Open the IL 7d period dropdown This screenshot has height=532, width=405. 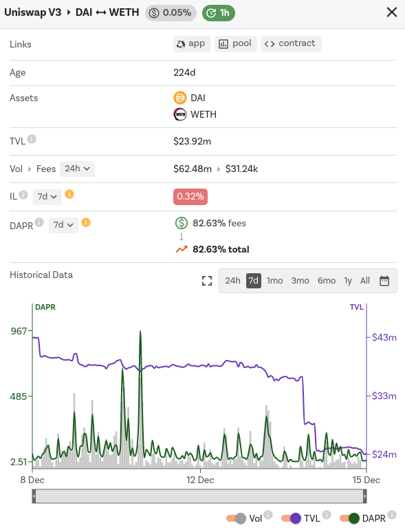tap(47, 197)
